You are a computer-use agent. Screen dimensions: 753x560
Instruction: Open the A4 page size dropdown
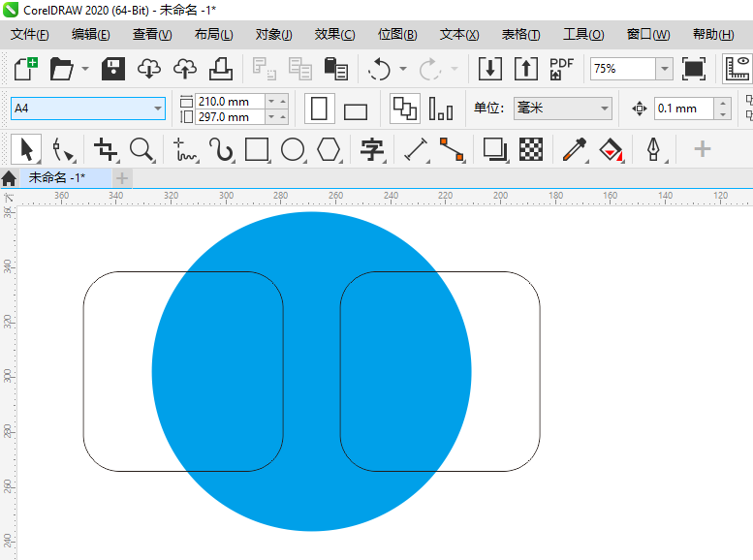tap(158, 109)
